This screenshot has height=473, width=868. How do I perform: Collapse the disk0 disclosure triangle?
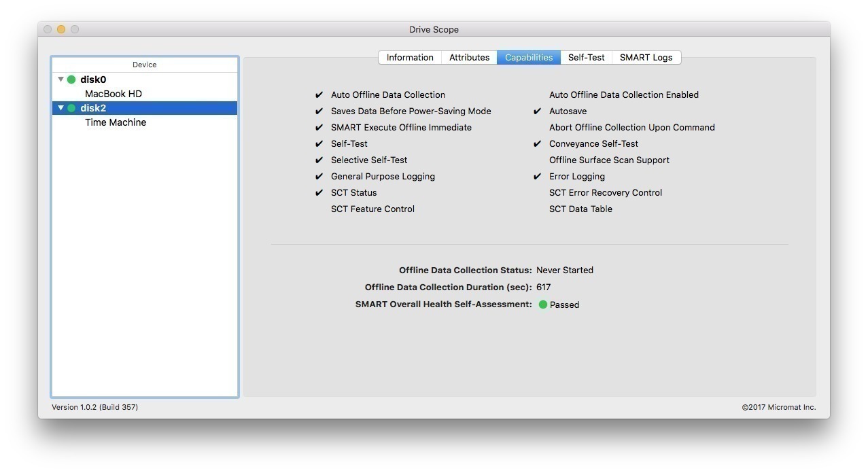tap(60, 80)
